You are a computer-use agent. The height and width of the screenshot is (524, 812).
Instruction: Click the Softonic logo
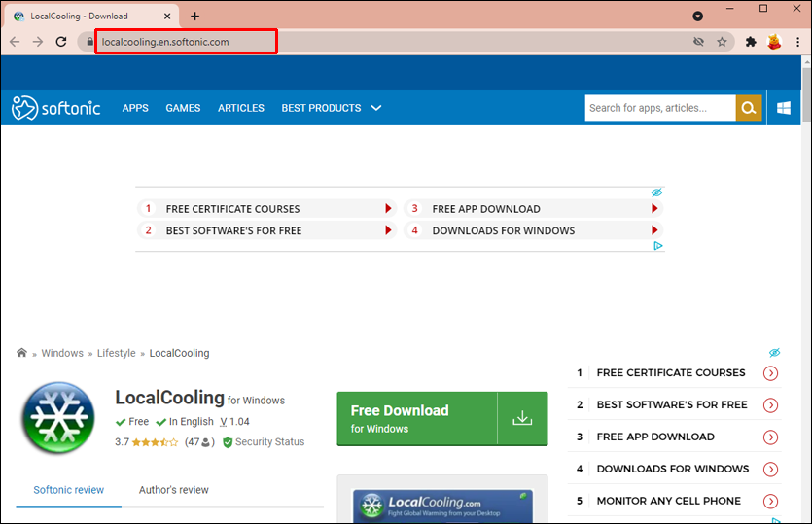(56, 108)
